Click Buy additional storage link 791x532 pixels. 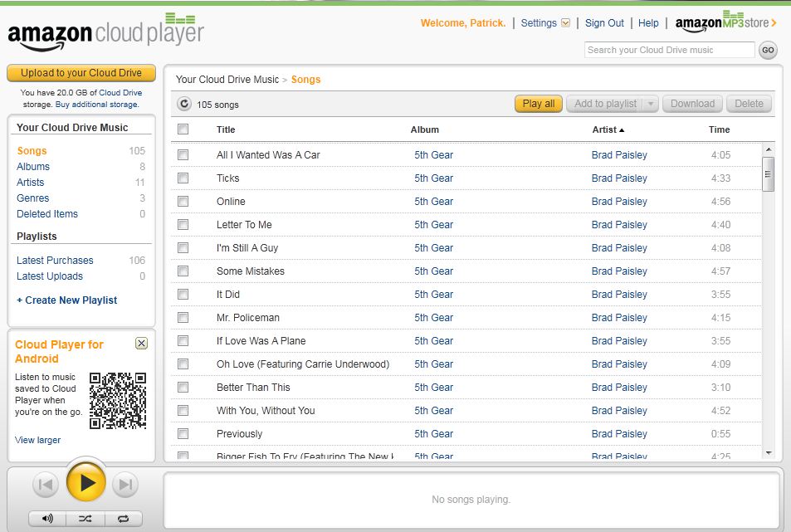[97, 105]
